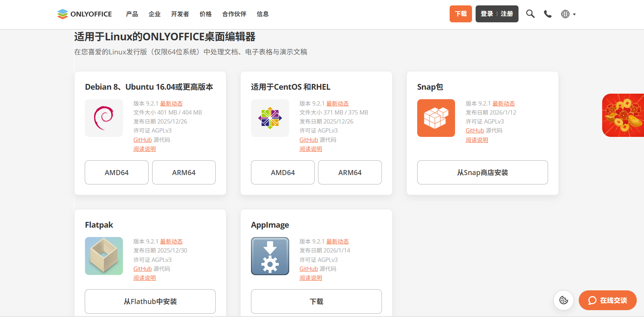
Task: Open the 产品 menu
Action: click(132, 14)
